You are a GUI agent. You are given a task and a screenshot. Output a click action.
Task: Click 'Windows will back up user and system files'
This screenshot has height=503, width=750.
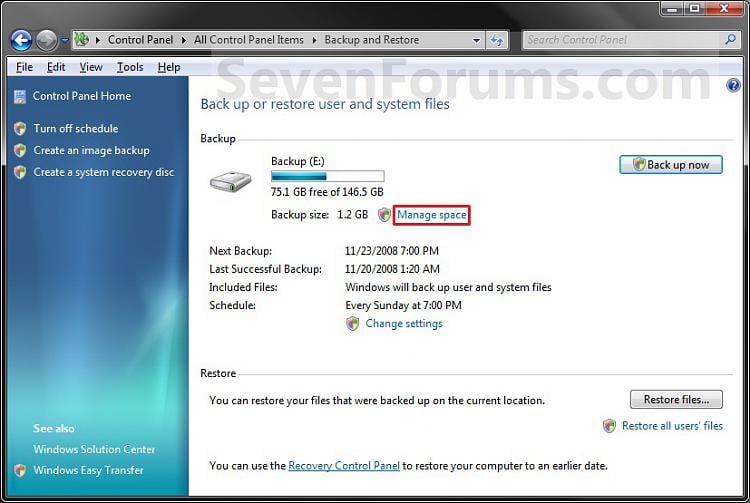coord(448,287)
